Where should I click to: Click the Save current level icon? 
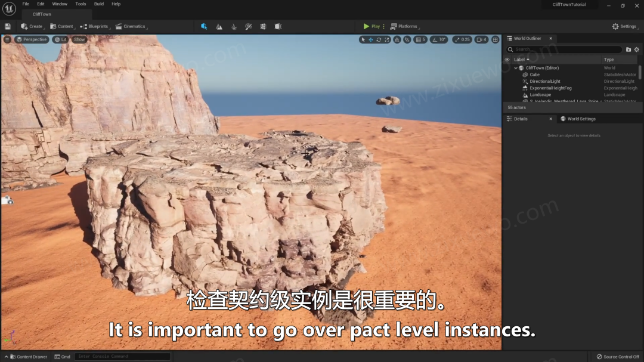(x=7, y=26)
